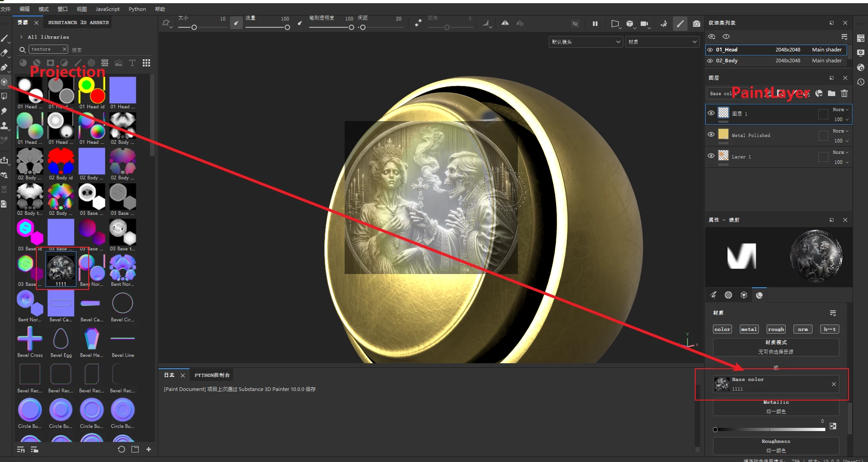Screen dimensions: 868x462
Task: Toggle the symmetry mirror icon
Action: click(x=505, y=23)
